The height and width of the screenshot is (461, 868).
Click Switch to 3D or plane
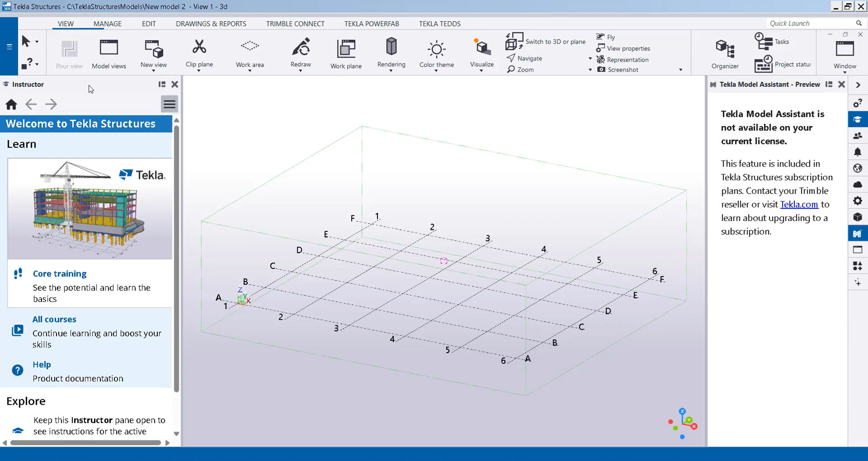tap(545, 41)
